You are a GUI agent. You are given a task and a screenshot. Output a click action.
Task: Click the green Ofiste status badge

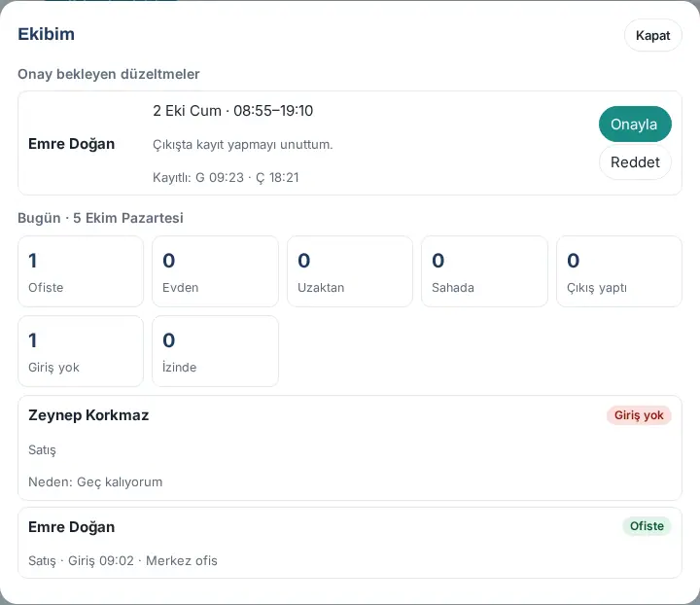(647, 526)
